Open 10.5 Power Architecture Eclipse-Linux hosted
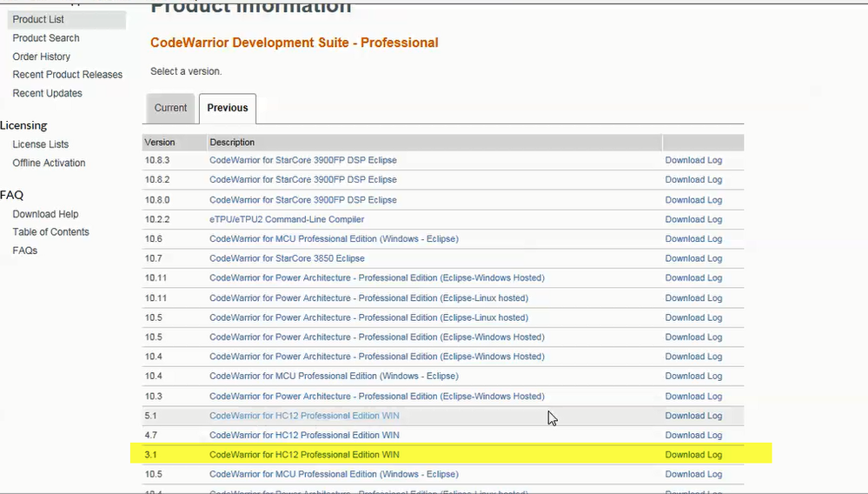The height and width of the screenshot is (494, 868). click(368, 317)
